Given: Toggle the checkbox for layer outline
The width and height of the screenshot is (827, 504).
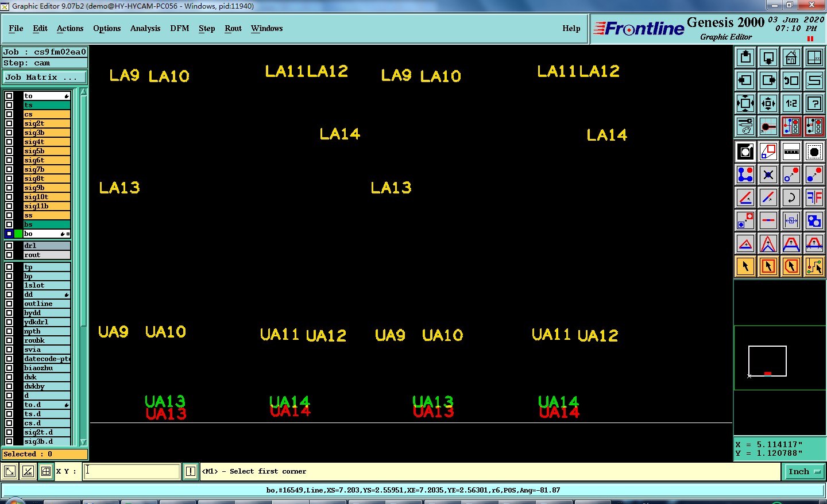Looking at the screenshot, I should pos(9,304).
